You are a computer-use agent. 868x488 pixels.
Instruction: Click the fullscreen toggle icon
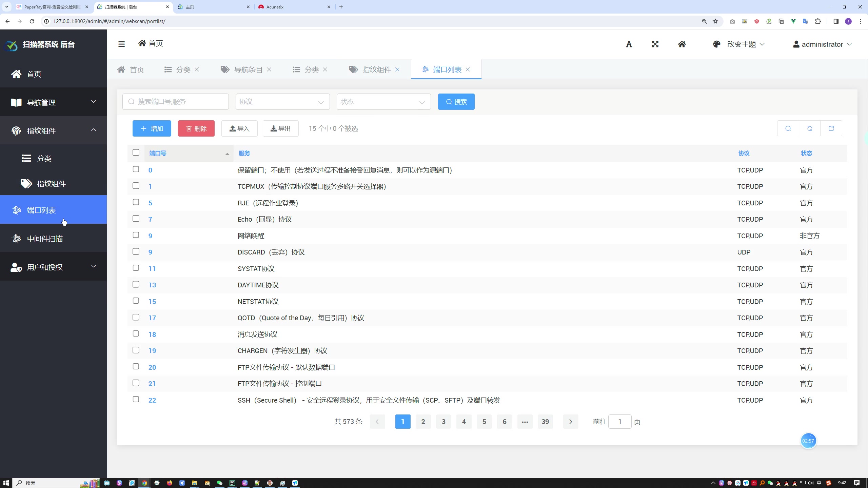tap(655, 44)
